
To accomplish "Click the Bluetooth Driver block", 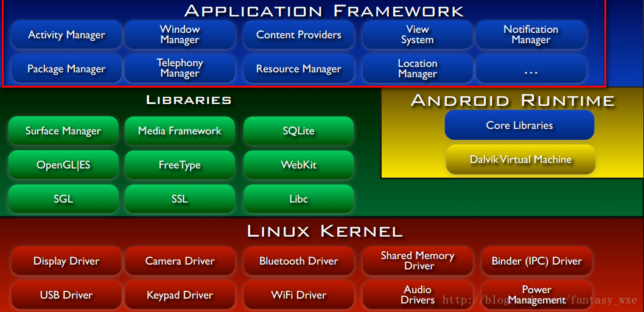I will coord(299,261).
